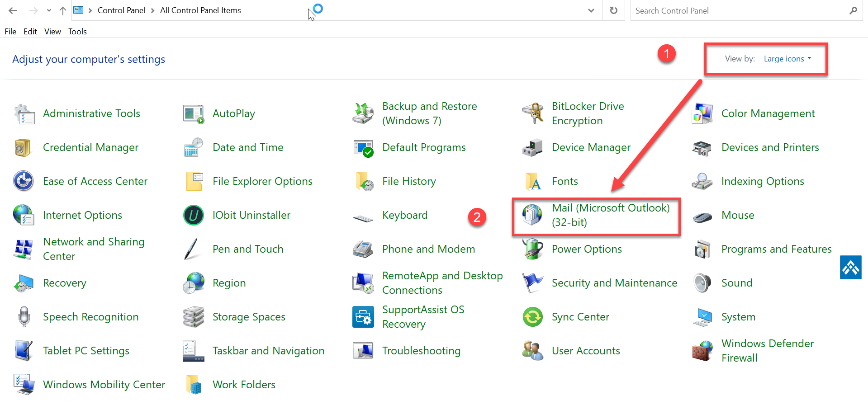
Task: Click the Sync Center icon
Action: click(x=533, y=317)
